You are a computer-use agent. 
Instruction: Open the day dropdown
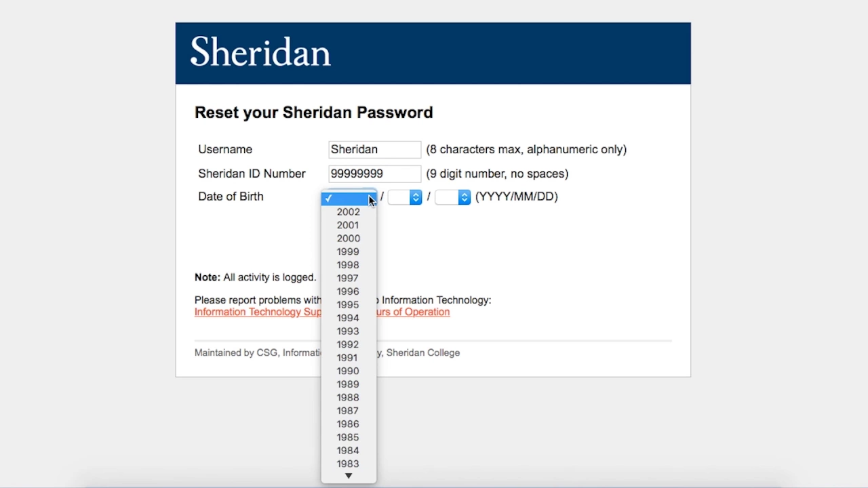tap(453, 197)
